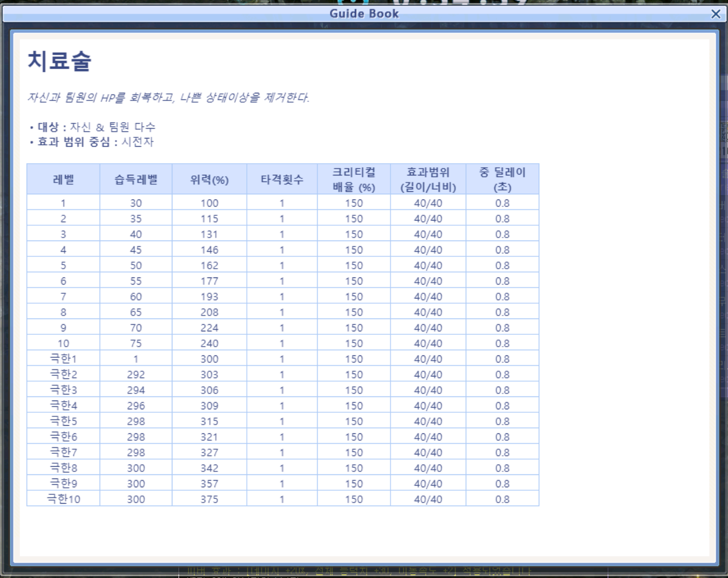Click the 위력(%) column header
This screenshot has width=728, height=578.
coord(209,180)
